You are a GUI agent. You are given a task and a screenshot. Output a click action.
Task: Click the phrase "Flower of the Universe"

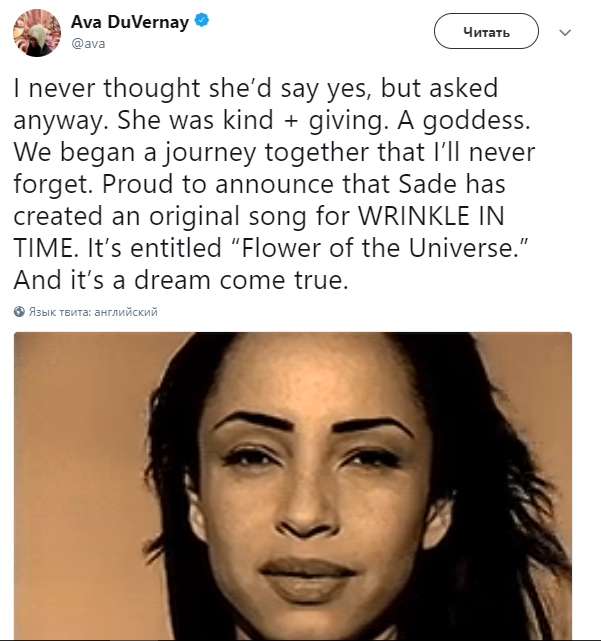(x=406, y=250)
